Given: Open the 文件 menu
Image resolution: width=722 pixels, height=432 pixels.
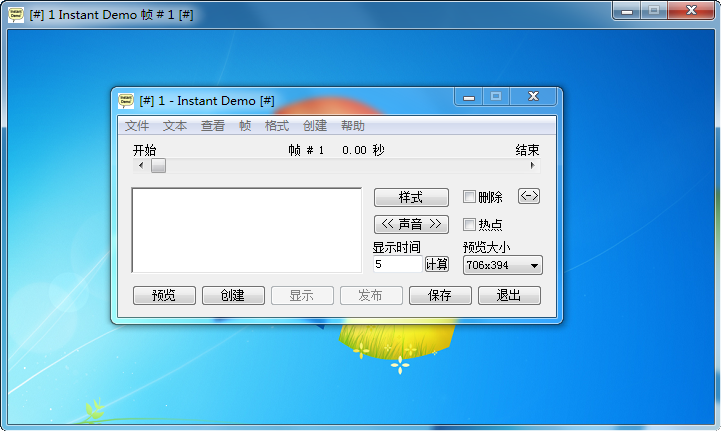Looking at the screenshot, I should (x=137, y=126).
